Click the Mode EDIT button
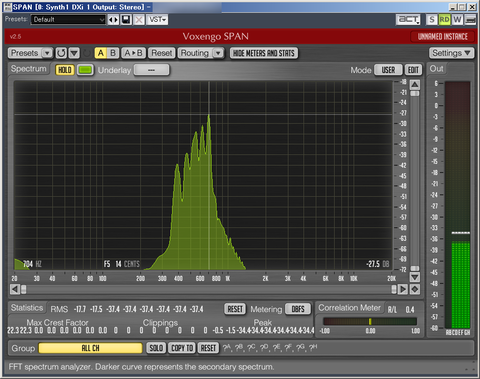Viewport: 480px width, 379px height. click(x=413, y=70)
